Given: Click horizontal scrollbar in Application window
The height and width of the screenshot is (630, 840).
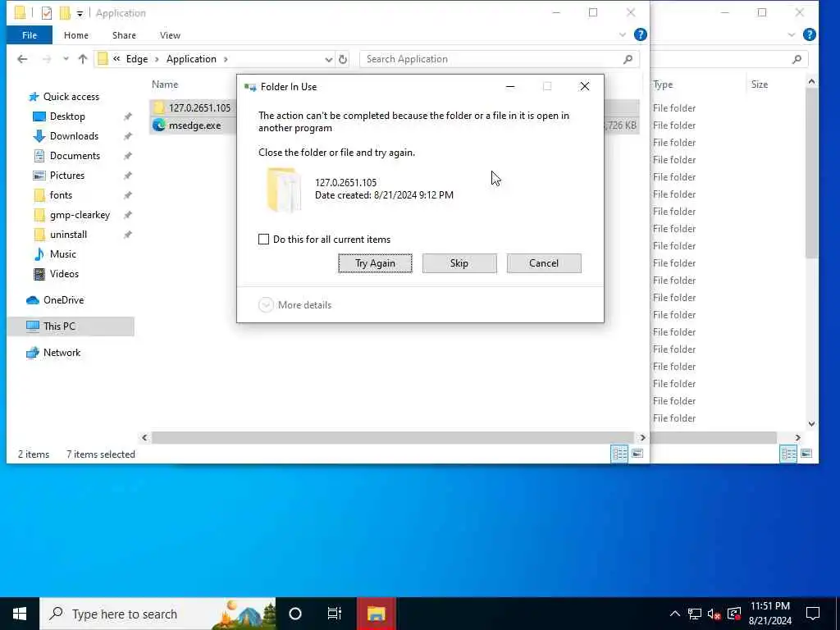Looking at the screenshot, I should tap(392, 438).
